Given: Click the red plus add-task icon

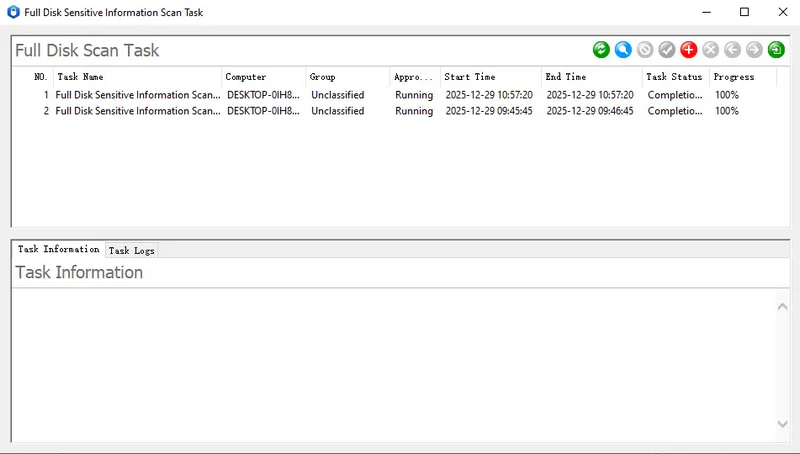Looking at the screenshot, I should coord(689,49).
